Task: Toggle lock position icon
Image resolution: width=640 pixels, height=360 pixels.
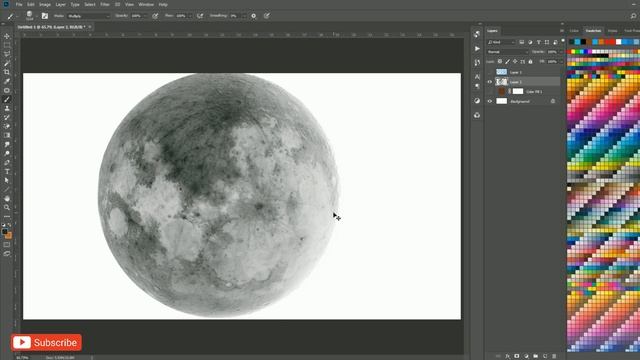Action: (515, 62)
